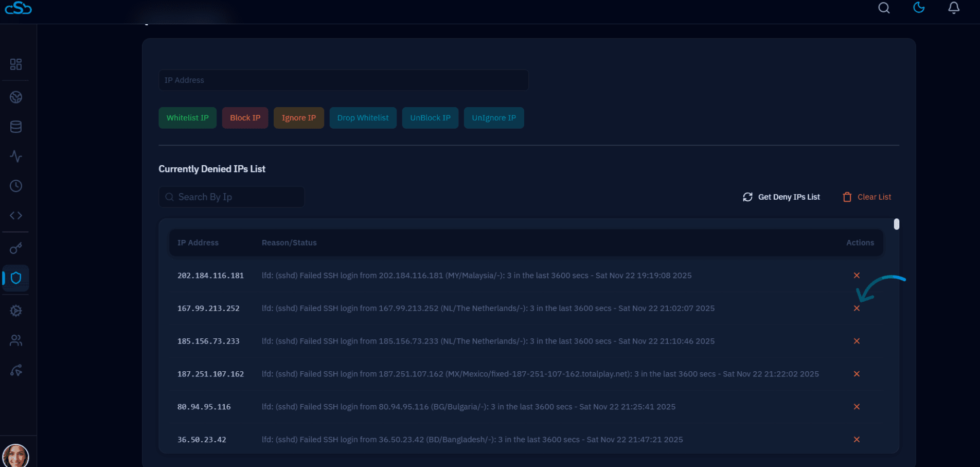Screen dimensions: 980x467
Task: Click the UnIgnore IP button
Action: click(494, 118)
